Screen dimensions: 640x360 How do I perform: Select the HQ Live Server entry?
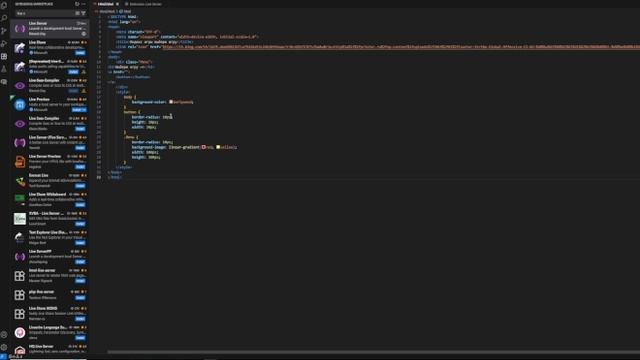tap(49, 350)
